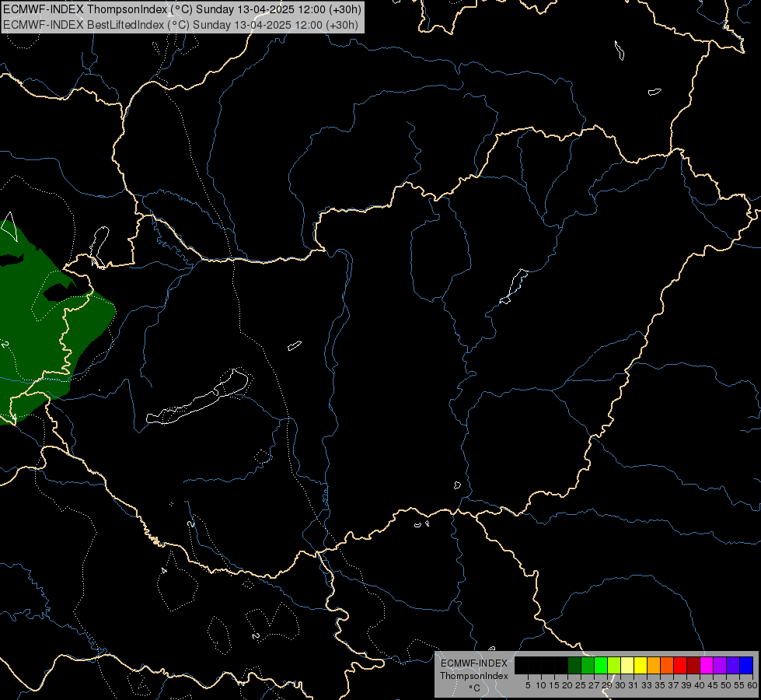The image size is (761, 700).
Task: Click the dark green 20-25 legend swatch
Action: tap(574, 665)
